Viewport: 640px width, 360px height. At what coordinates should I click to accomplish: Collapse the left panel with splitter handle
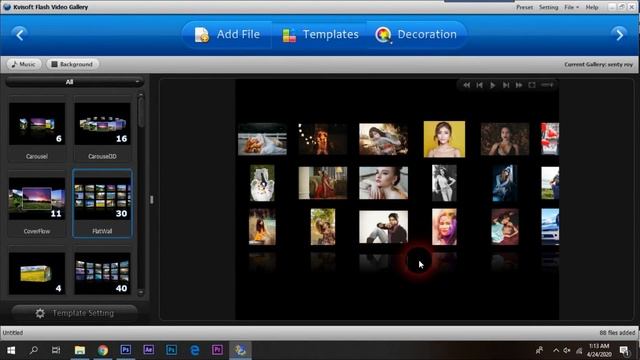(x=151, y=200)
